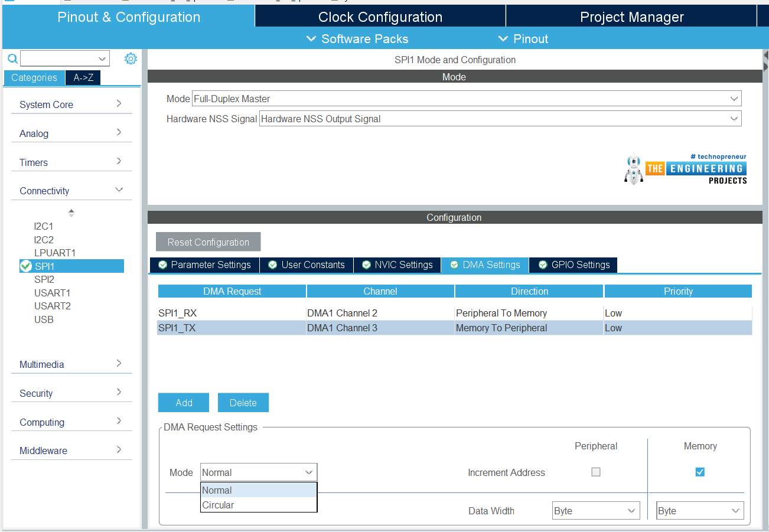Switch to A->Z view tab
Screen dimensions: 769x532
pyautogui.click(x=83, y=78)
